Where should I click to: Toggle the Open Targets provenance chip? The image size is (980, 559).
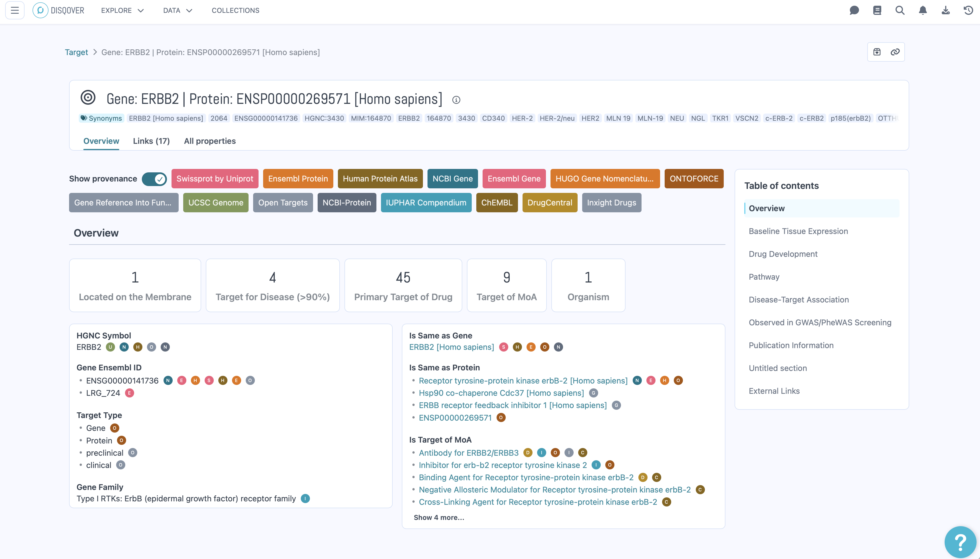283,203
